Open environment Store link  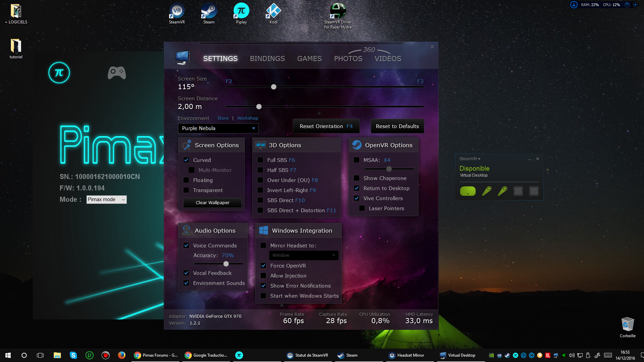[223, 118]
